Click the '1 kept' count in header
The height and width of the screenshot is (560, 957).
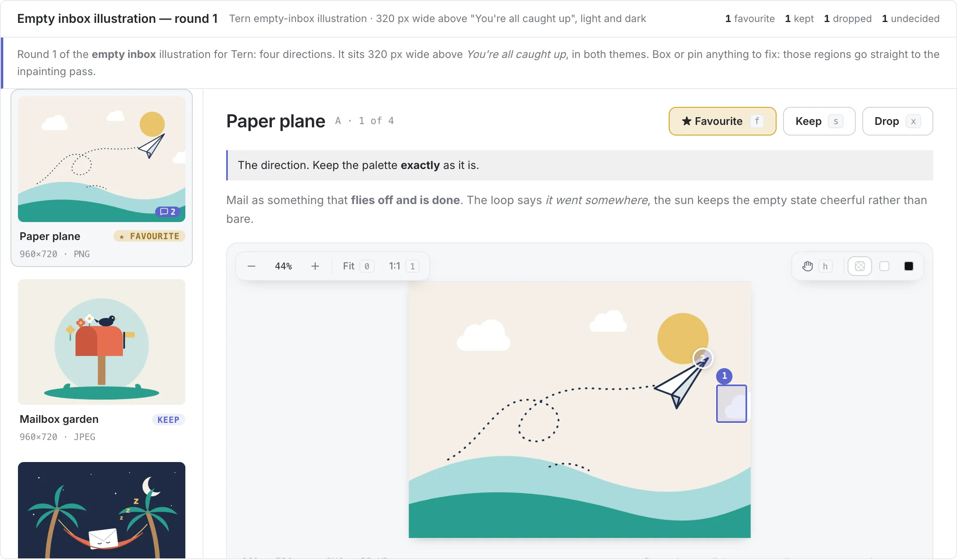(x=799, y=19)
